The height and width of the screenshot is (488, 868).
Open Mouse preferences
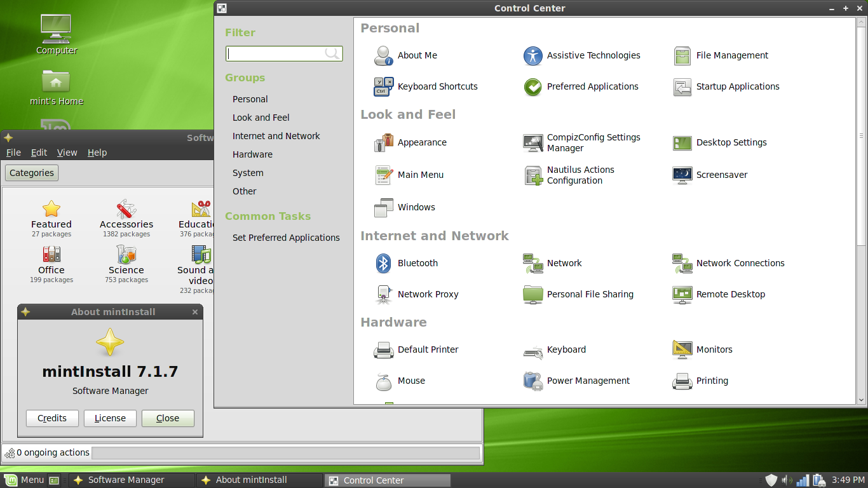click(400, 381)
